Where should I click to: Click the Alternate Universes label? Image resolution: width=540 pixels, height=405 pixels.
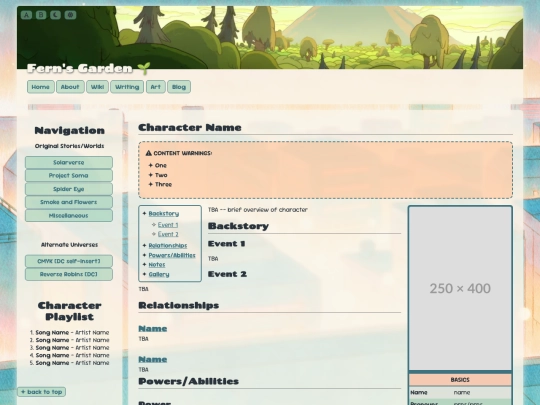69,245
